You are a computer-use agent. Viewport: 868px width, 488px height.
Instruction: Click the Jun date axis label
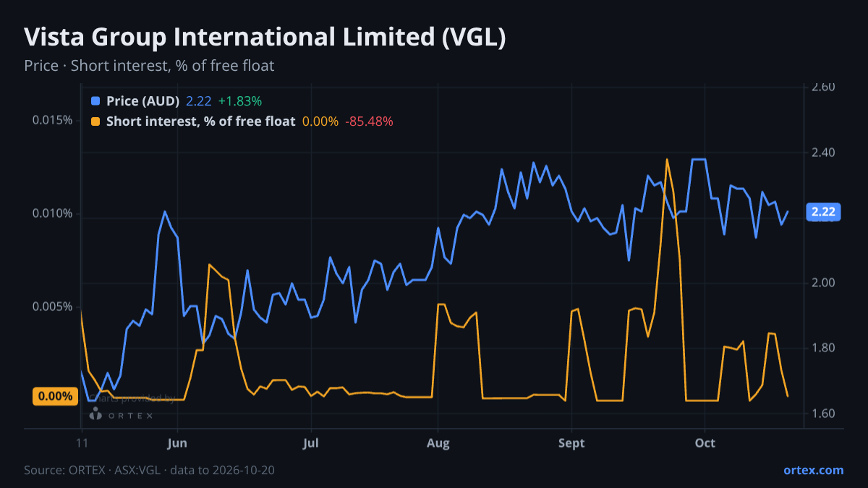(177, 442)
